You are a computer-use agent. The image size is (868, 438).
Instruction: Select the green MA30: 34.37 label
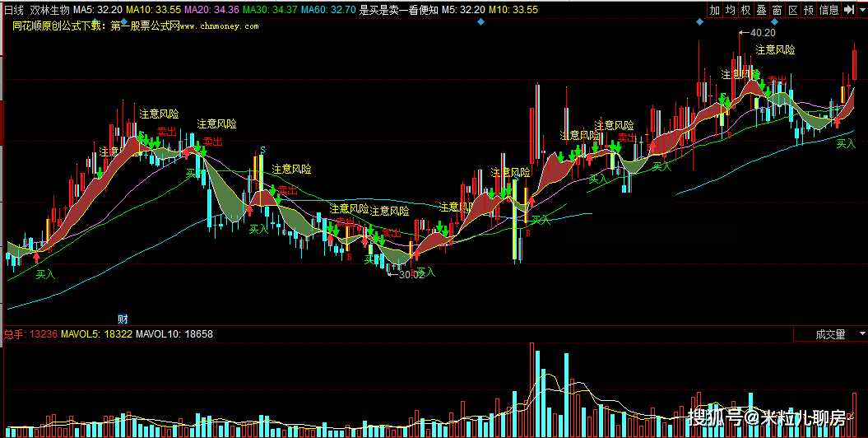[x=270, y=10]
